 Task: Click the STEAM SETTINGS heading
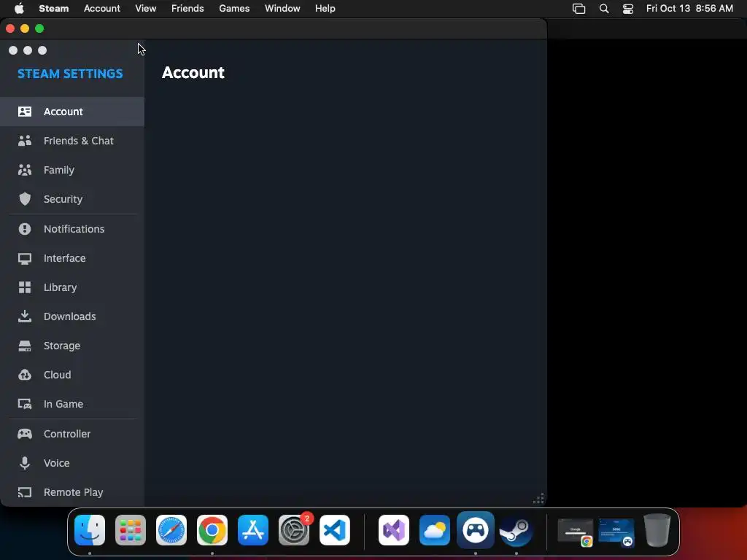coord(70,74)
